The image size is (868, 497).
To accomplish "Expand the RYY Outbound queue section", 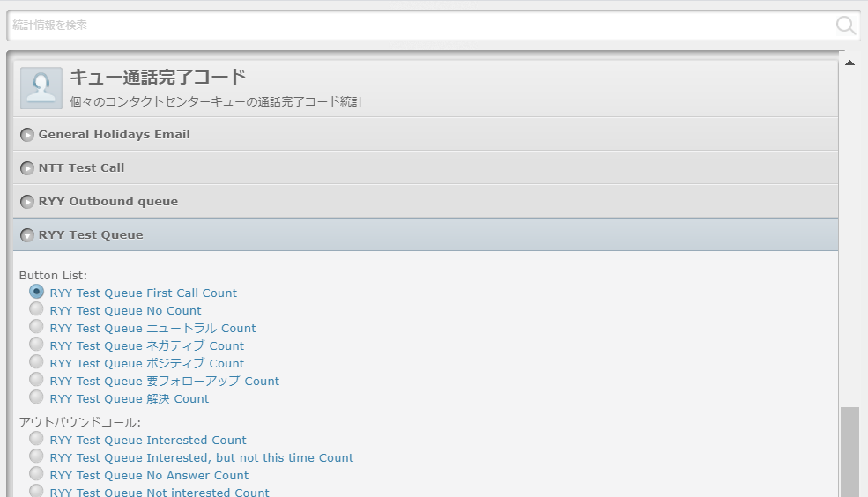I will point(425,201).
